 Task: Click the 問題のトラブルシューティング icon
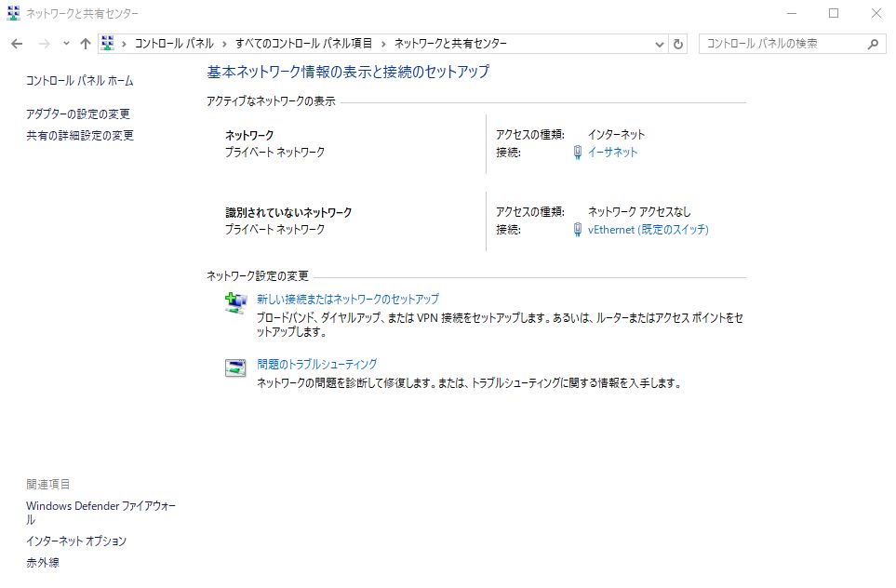235,367
